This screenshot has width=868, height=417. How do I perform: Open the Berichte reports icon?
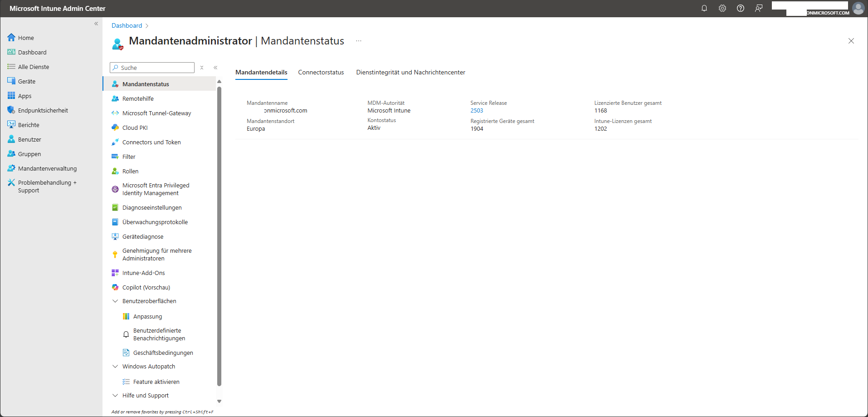[11, 125]
